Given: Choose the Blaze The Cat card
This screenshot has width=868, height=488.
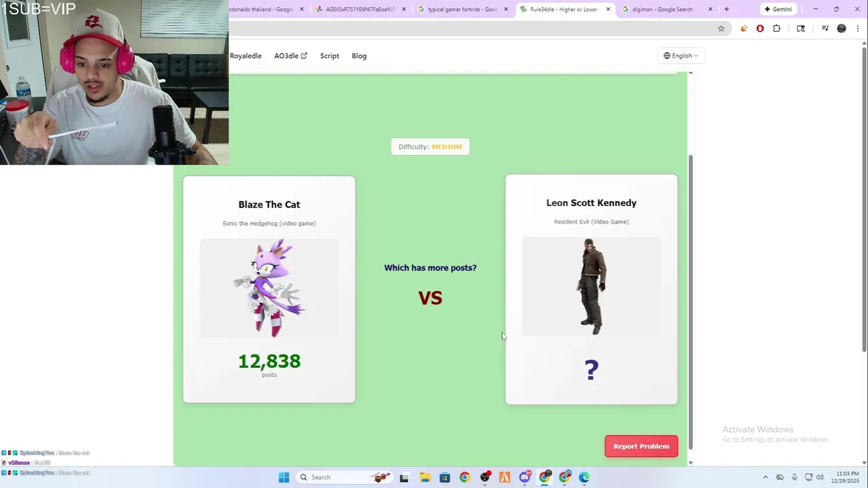Looking at the screenshot, I should pyautogui.click(x=269, y=289).
